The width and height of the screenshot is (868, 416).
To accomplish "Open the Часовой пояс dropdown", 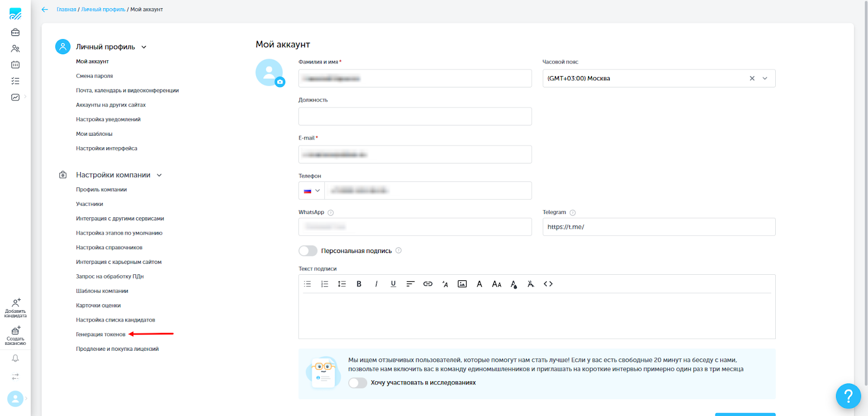I will point(765,79).
